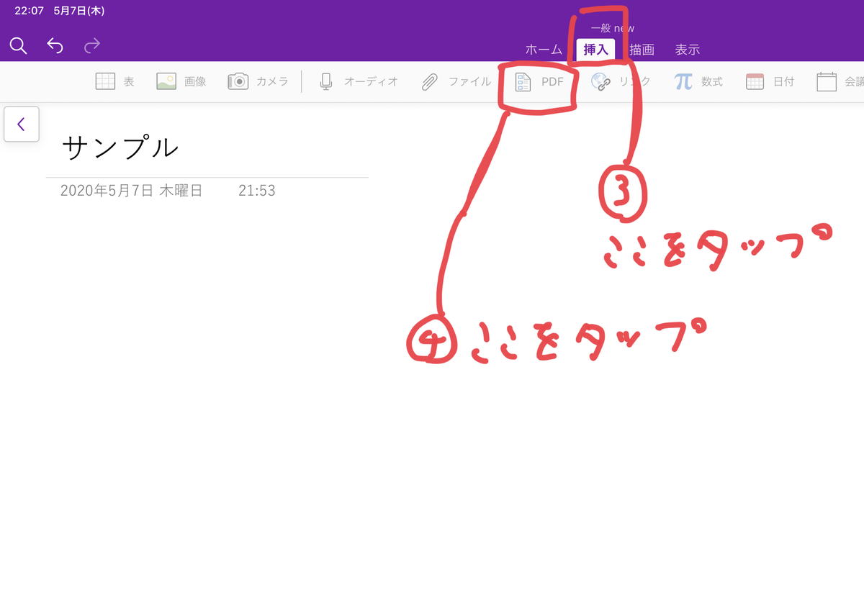Tap the date 2020年5月7日 木曜日

132,191
